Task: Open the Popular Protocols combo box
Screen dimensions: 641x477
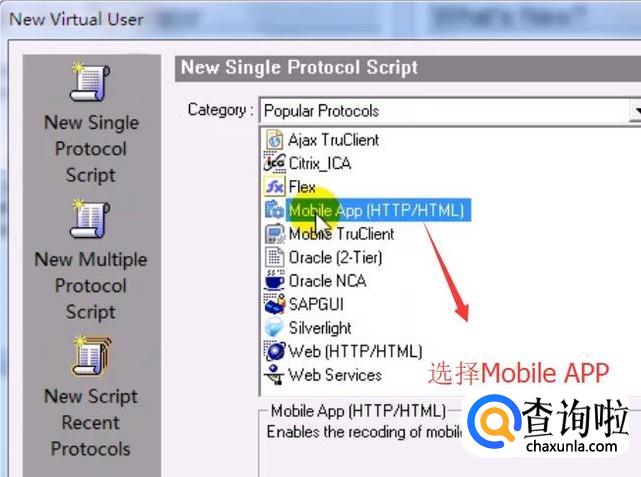Action: click(x=450, y=110)
